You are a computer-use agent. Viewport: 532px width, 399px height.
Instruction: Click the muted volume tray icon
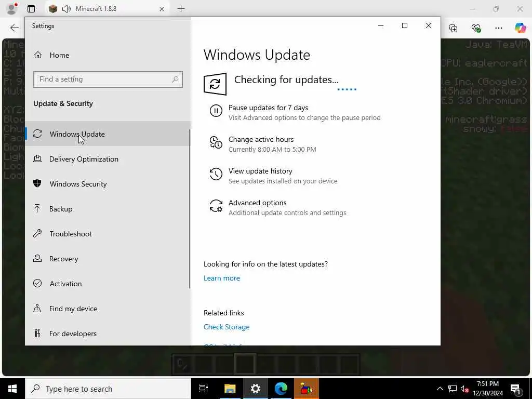464,389
